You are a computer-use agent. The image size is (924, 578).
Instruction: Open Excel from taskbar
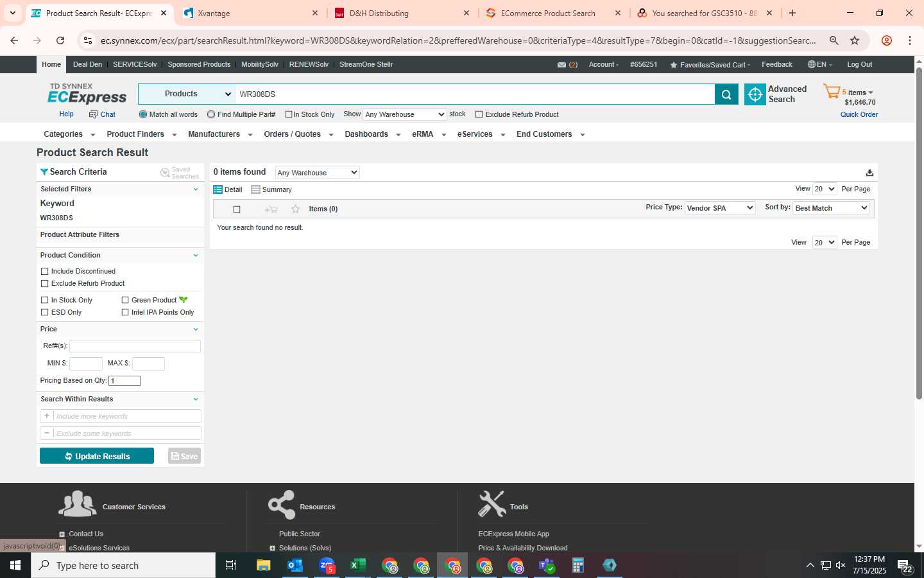357,565
